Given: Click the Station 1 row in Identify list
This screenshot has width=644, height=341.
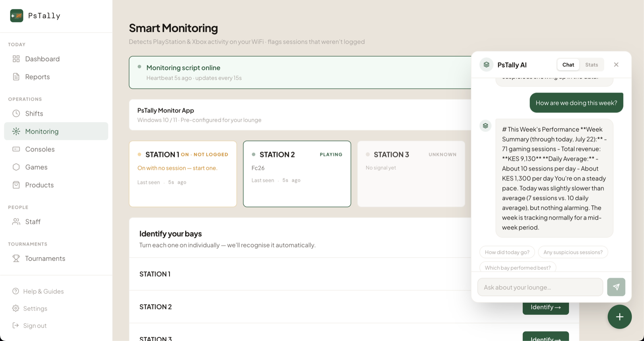Looking at the screenshot, I should pyautogui.click(x=300, y=274).
